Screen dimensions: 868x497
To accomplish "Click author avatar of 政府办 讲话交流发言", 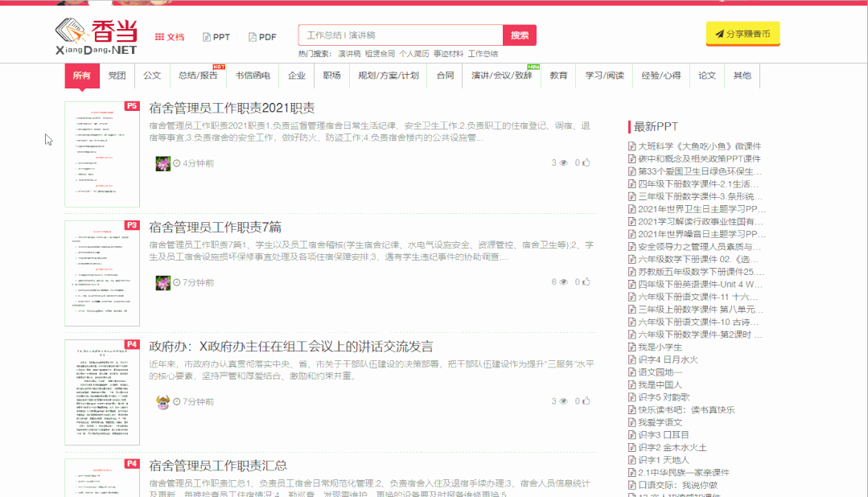I will click(162, 401).
